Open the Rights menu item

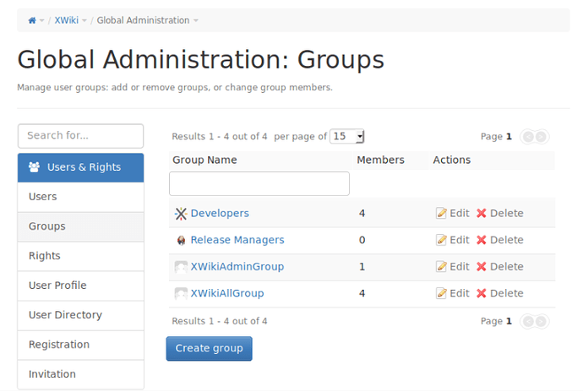point(80,256)
